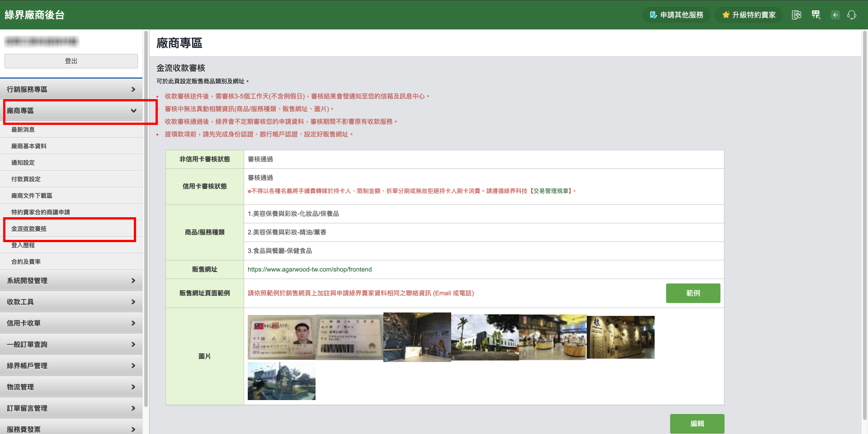Open 廠商基本資料 in the sidebar
This screenshot has width=868, height=434.
point(29,146)
